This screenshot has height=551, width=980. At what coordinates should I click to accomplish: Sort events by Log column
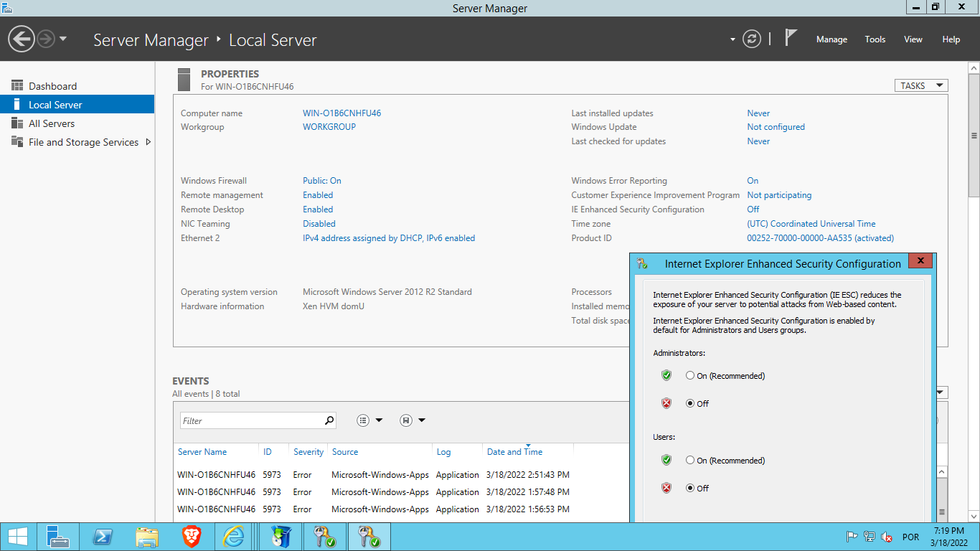[443, 452]
